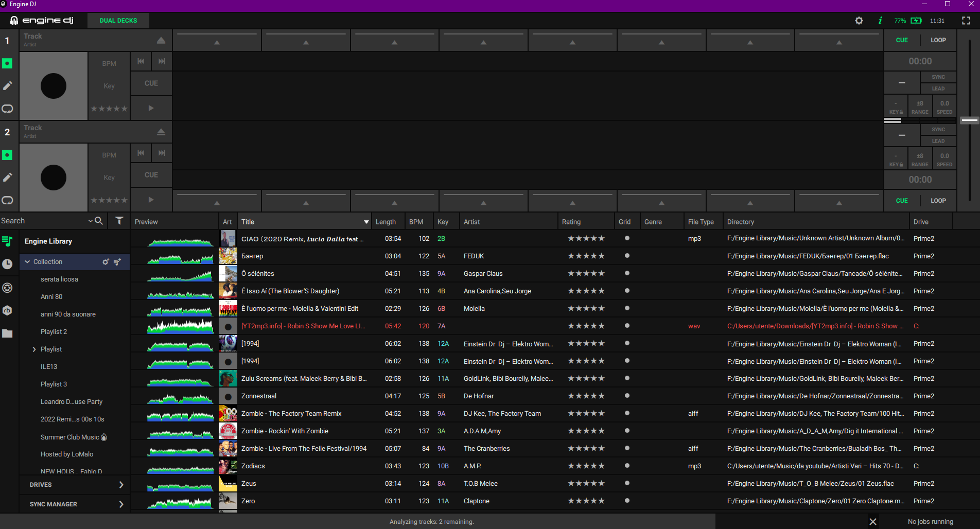Screen dimensions: 980x529
Task: Collapse the Collection tree
Action: pyautogui.click(x=27, y=262)
